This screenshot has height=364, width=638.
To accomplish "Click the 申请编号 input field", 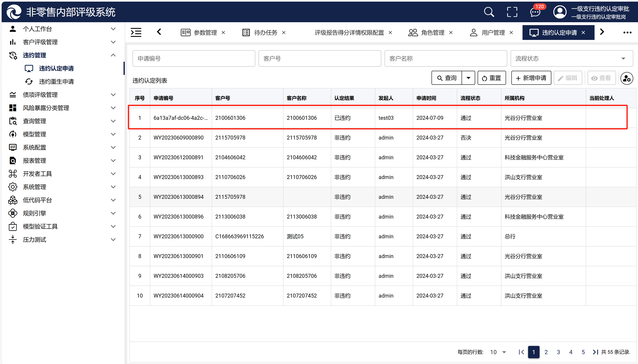I will (194, 58).
